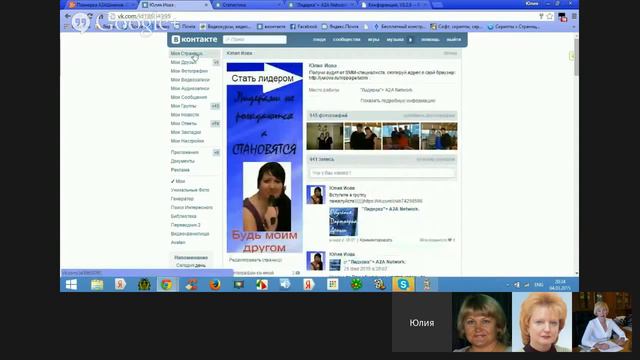Viewport: 640px width, 360px height.
Task: Open игры in VK header
Action: point(373,40)
